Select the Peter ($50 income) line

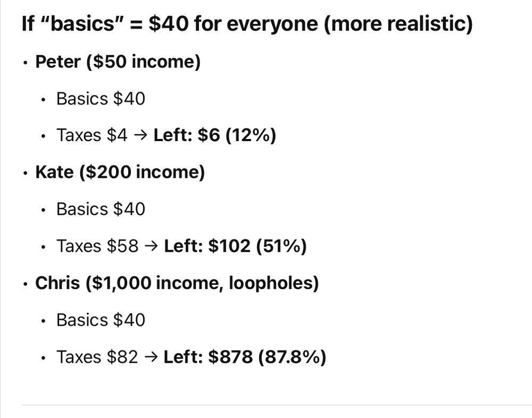118,62
